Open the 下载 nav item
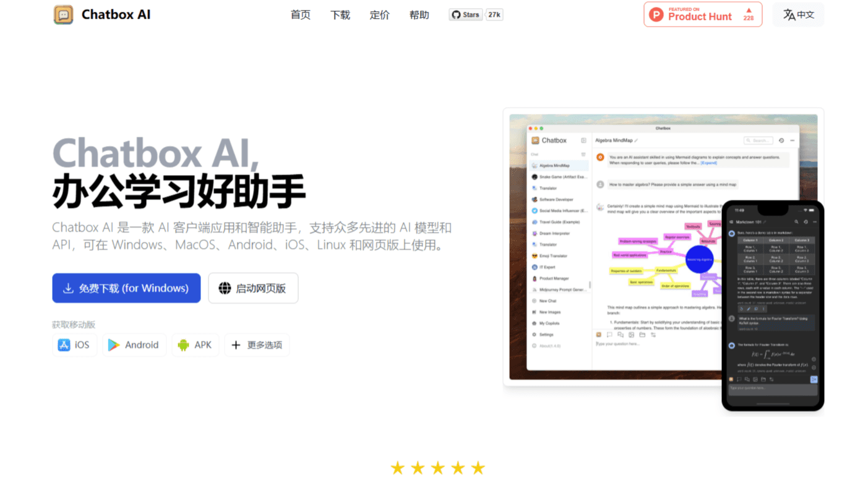 [340, 15]
